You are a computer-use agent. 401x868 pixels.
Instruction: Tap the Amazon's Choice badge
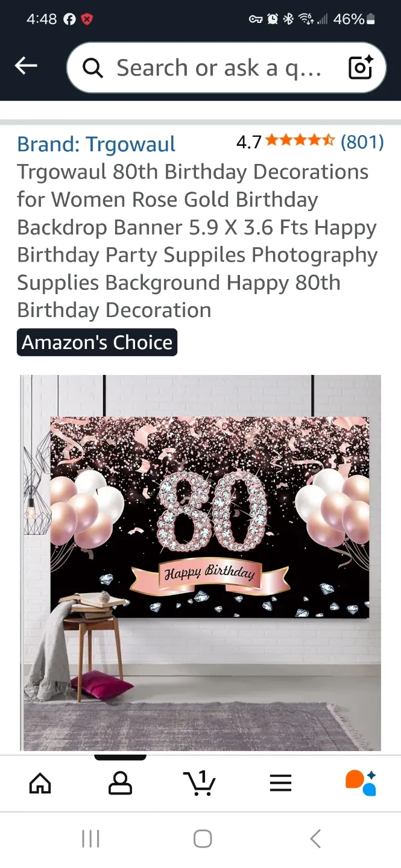[97, 342]
